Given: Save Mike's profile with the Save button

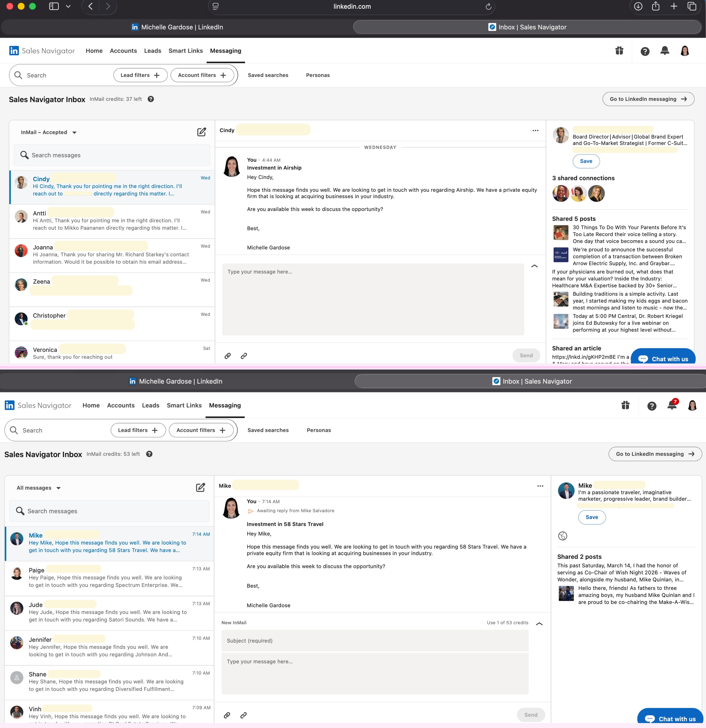Looking at the screenshot, I should pyautogui.click(x=592, y=517).
